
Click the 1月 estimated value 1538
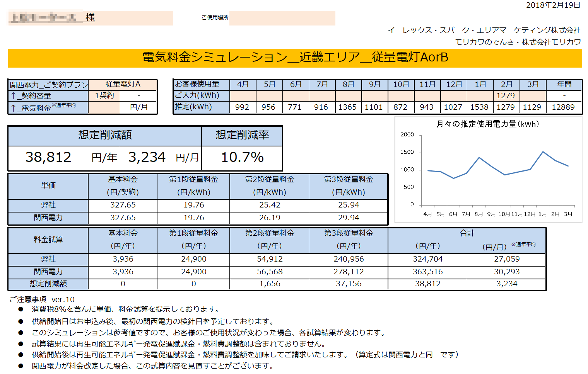click(480, 107)
